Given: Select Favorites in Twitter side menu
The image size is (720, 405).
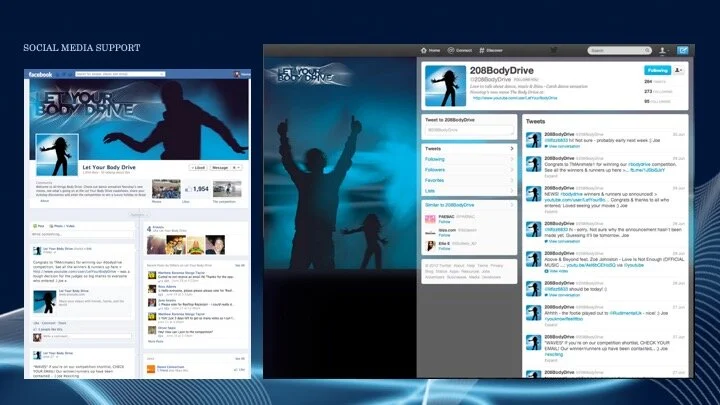Looking at the screenshot, I should click(469, 180).
